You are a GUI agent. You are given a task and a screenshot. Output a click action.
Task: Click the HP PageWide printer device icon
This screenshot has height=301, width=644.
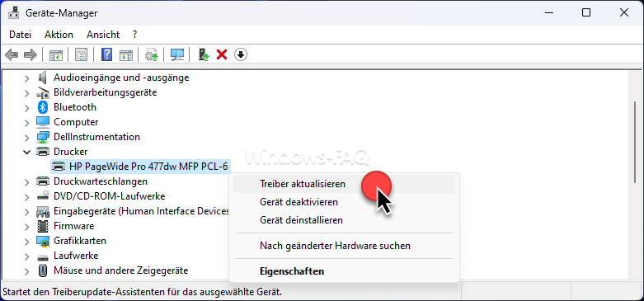click(59, 167)
